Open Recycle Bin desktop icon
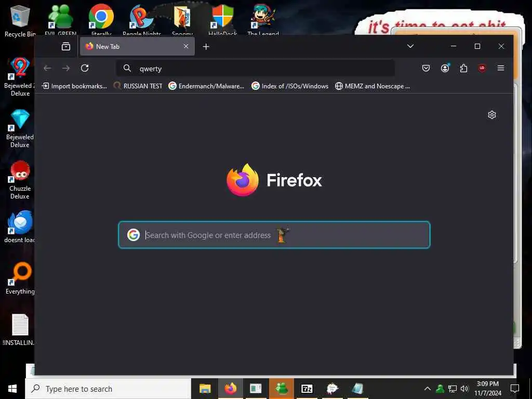This screenshot has width=532, height=399. (x=20, y=21)
